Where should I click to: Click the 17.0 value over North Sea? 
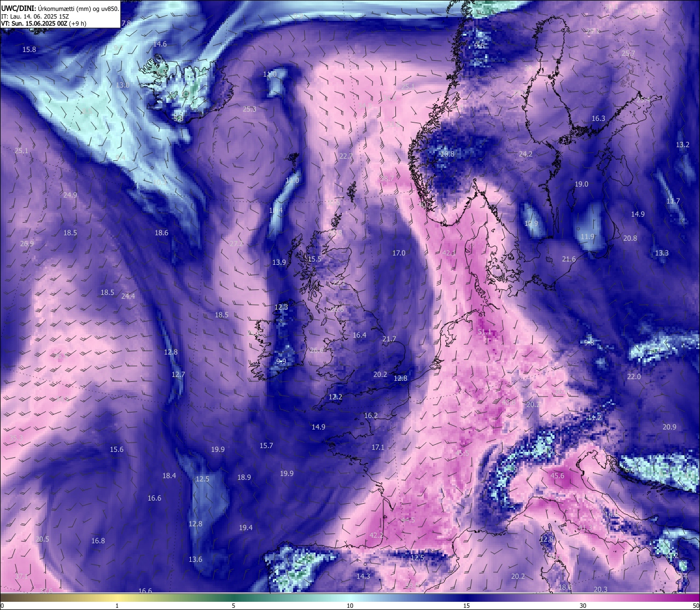399,253
